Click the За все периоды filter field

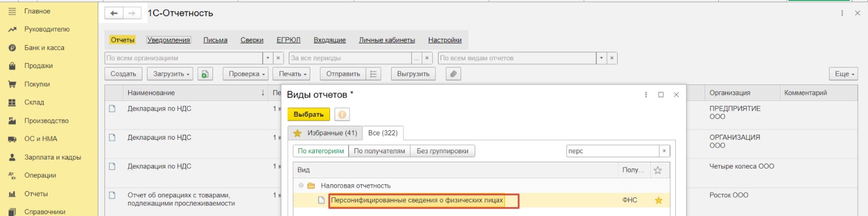click(350, 58)
